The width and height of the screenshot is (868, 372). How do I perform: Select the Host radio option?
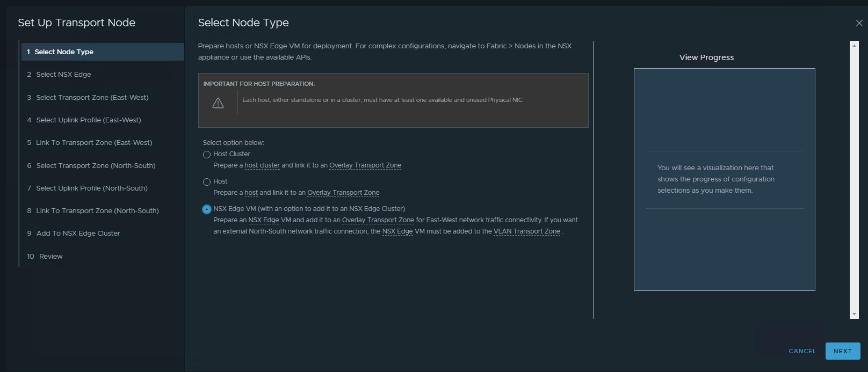point(207,182)
